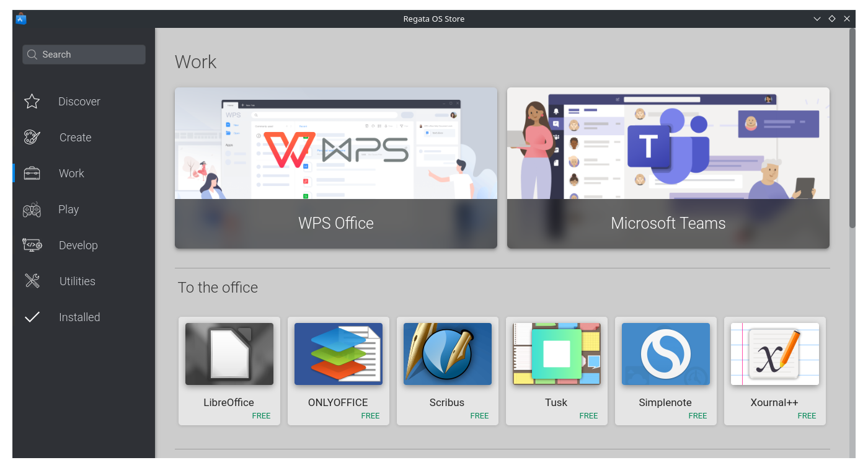This screenshot has width=868, height=473.
Task: Click the Microsoft Teams title caption
Action: [x=668, y=223]
